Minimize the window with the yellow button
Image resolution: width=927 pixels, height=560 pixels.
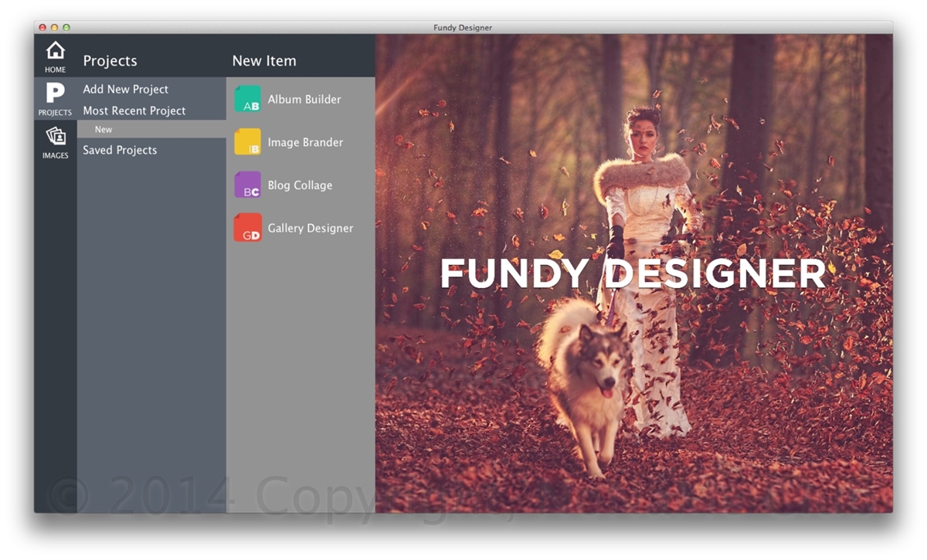[x=54, y=28]
